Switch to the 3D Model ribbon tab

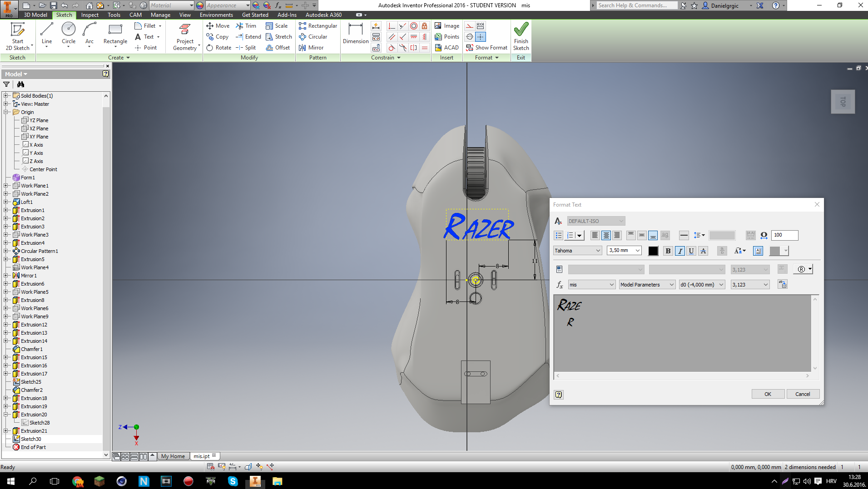(35, 15)
